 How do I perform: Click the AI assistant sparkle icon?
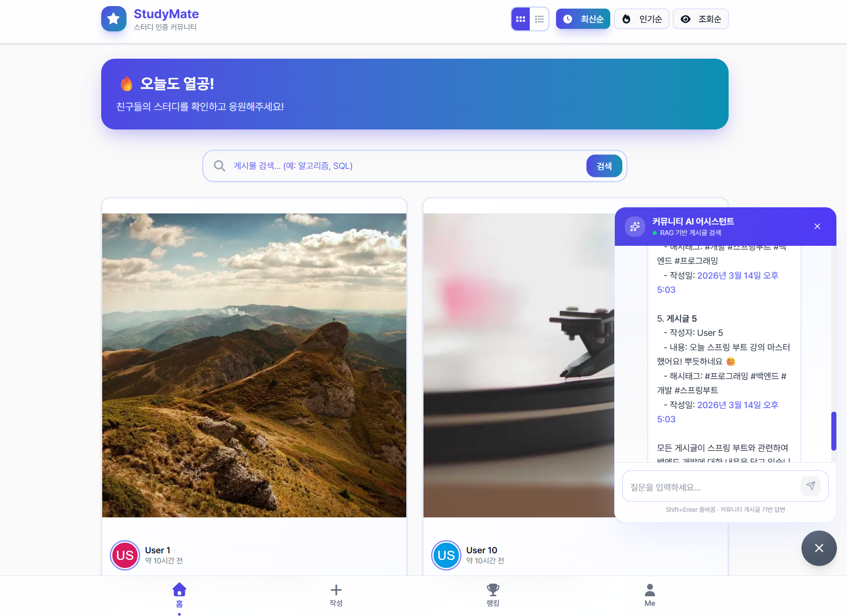pos(635,227)
